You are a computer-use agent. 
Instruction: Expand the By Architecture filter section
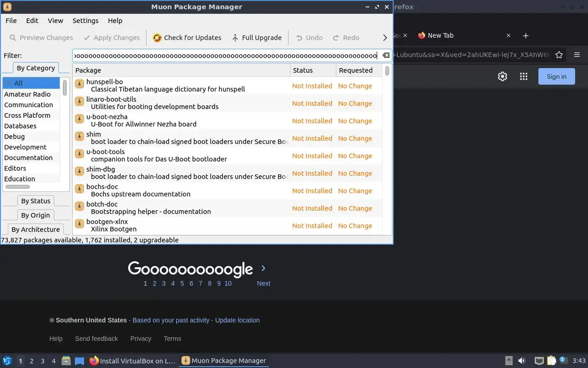(35, 230)
